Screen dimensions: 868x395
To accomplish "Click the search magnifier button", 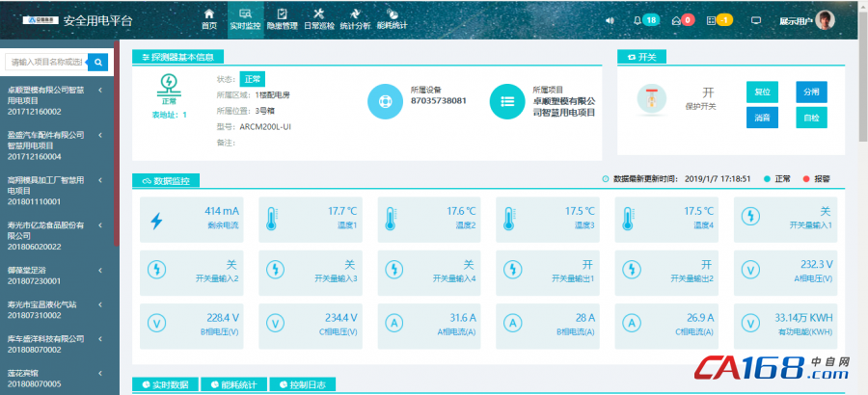I will point(98,62).
